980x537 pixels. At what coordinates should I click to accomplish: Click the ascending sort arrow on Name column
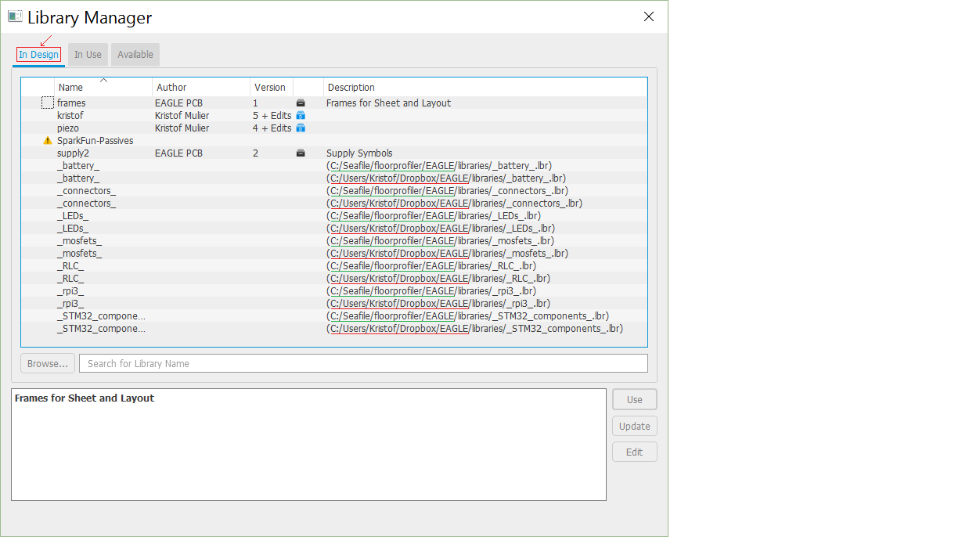[x=102, y=81]
